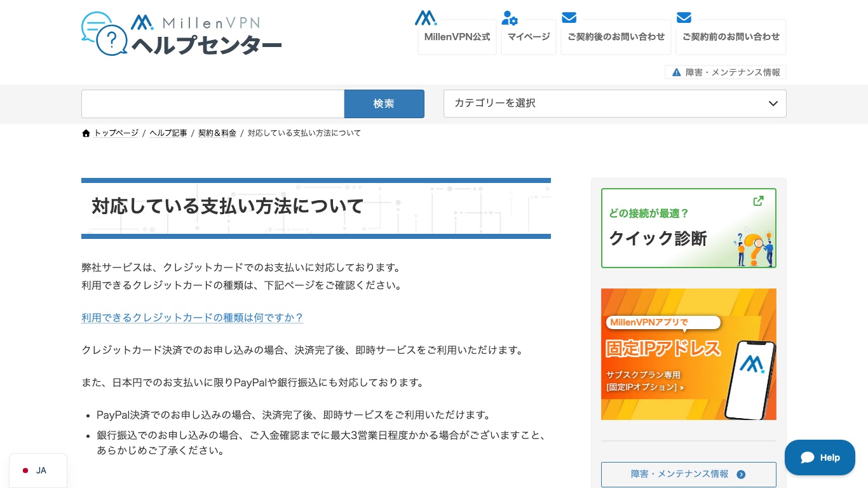The image size is (868, 488).
Task: Click the warning triangle icon by 障害・メンテナンス情報
Action: tap(676, 72)
